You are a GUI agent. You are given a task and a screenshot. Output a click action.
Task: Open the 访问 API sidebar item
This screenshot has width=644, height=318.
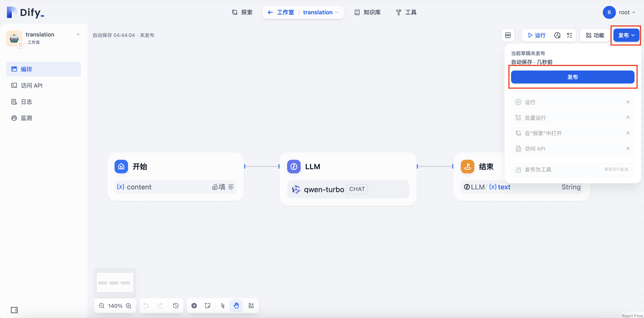coord(31,86)
